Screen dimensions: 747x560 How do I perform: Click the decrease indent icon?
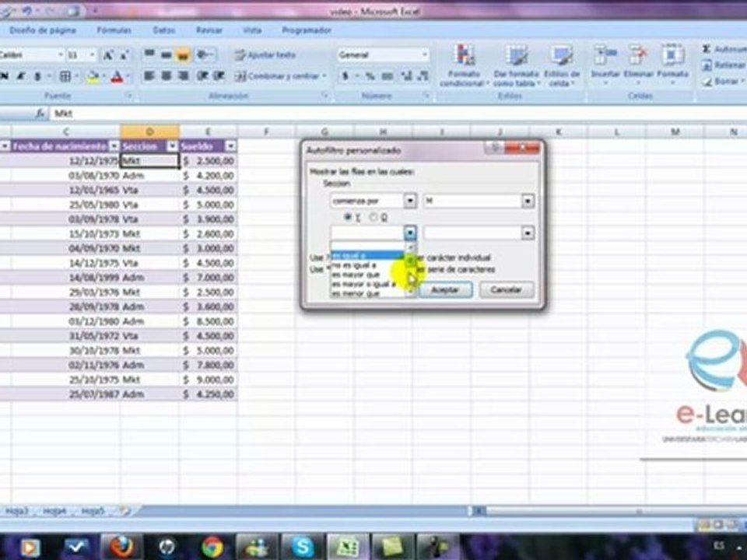point(202,76)
